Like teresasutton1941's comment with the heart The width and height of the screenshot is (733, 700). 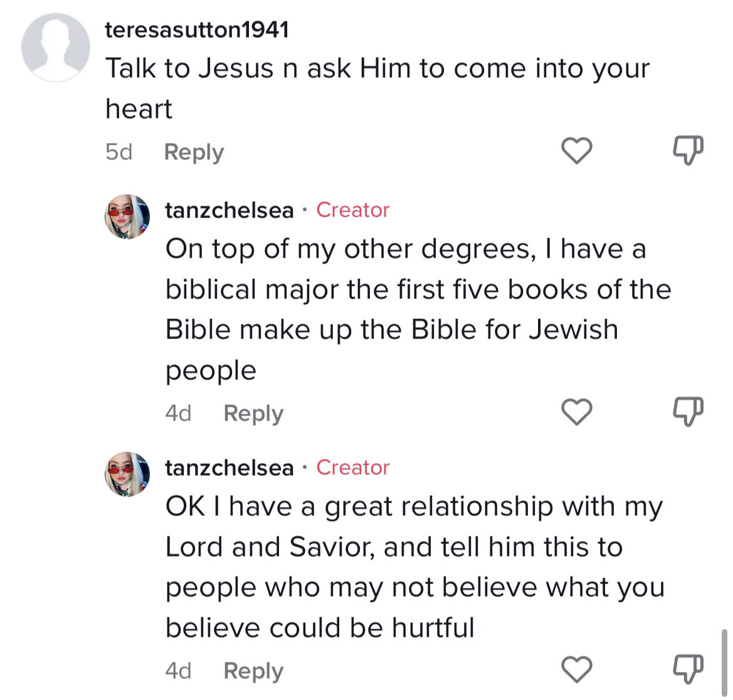(x=576, y=150)
